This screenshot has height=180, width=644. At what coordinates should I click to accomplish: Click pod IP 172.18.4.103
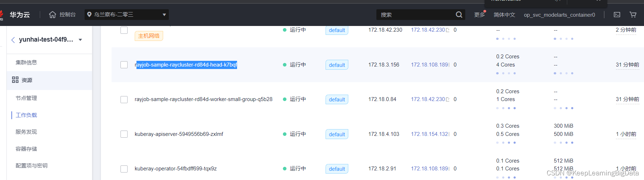tap(384, 134)
